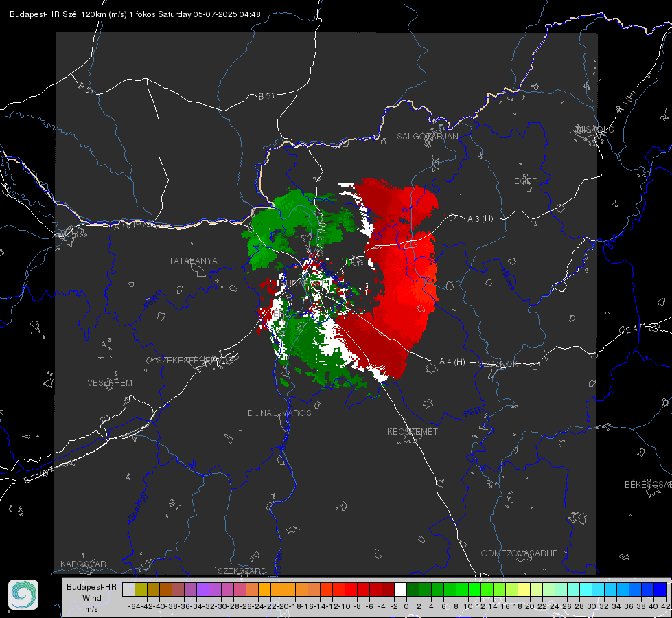Viewport: 672px width, 618px height.
Task: Click the SALGÓTARJÁN city label
Action: coord(427,137)
